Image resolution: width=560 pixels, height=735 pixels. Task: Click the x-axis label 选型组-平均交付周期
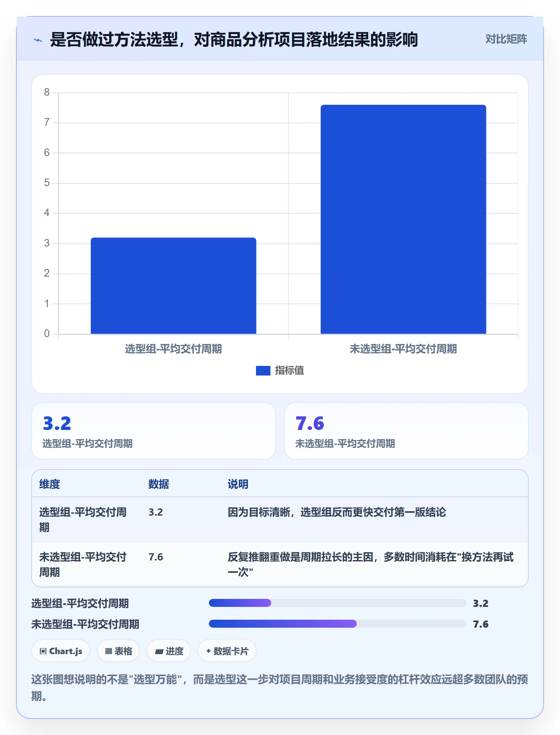click(174, 349)
